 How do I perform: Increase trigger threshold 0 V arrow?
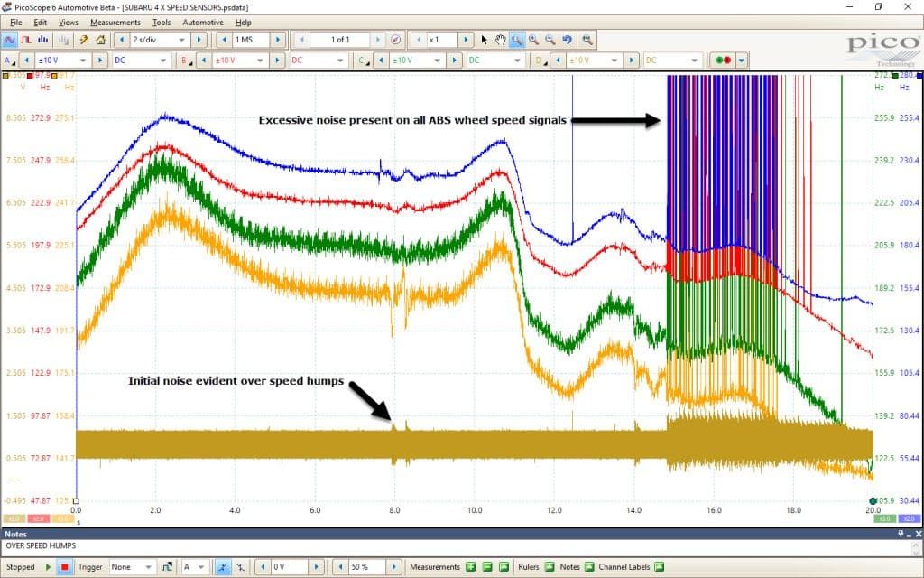[x=317, y=567]
